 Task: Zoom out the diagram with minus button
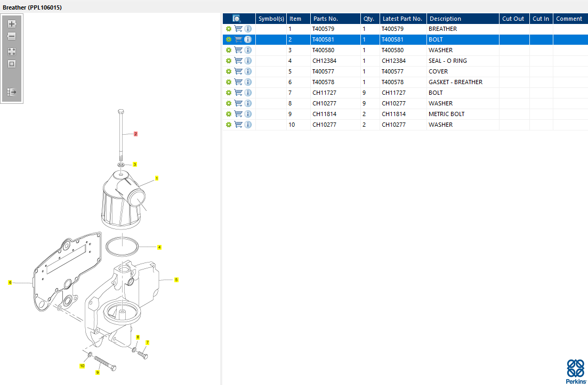[12, 36]
